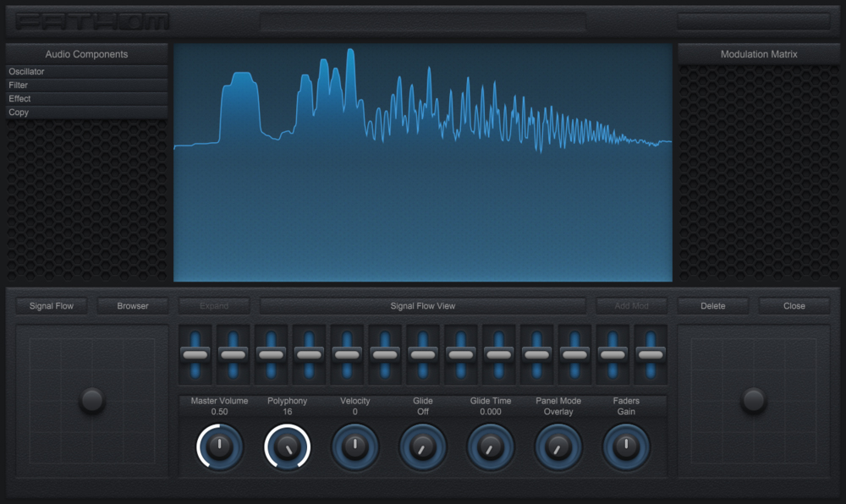This screenshot has height=504, width=846.
Task: Switch to the Signal Flow View
Action: pos(423,305)
